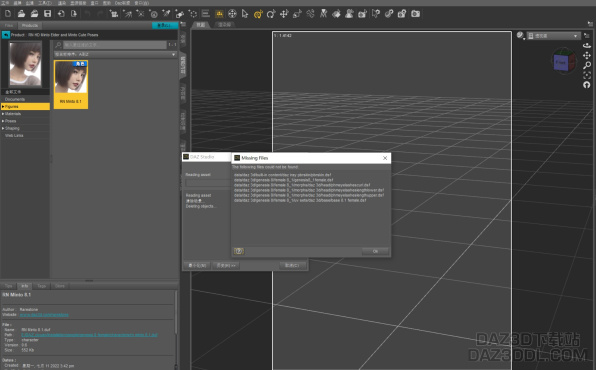The height and width of the screenshot is (370, 596).
Task: Click the viewport zoom magnifier control
Action: coord(587,65)
